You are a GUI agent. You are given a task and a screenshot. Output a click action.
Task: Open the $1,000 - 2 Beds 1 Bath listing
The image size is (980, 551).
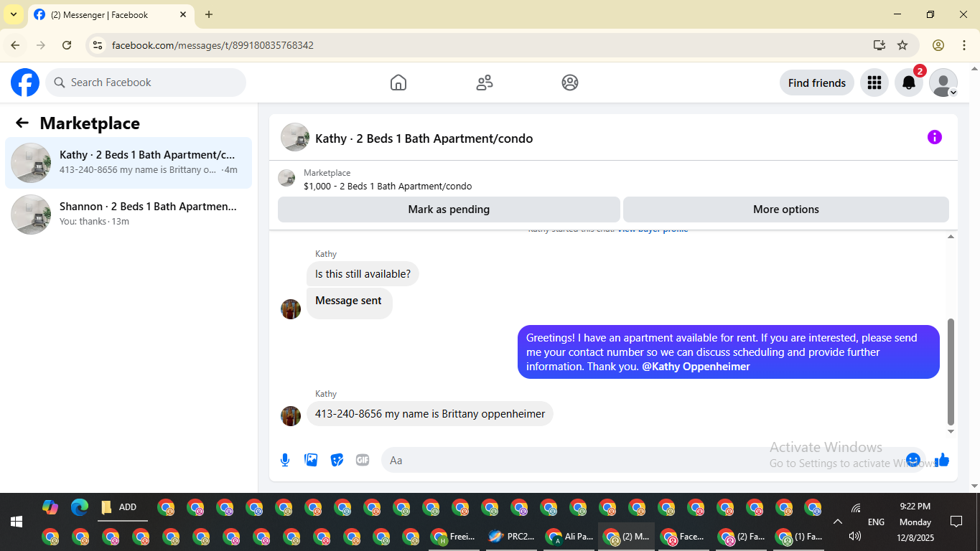388,187
